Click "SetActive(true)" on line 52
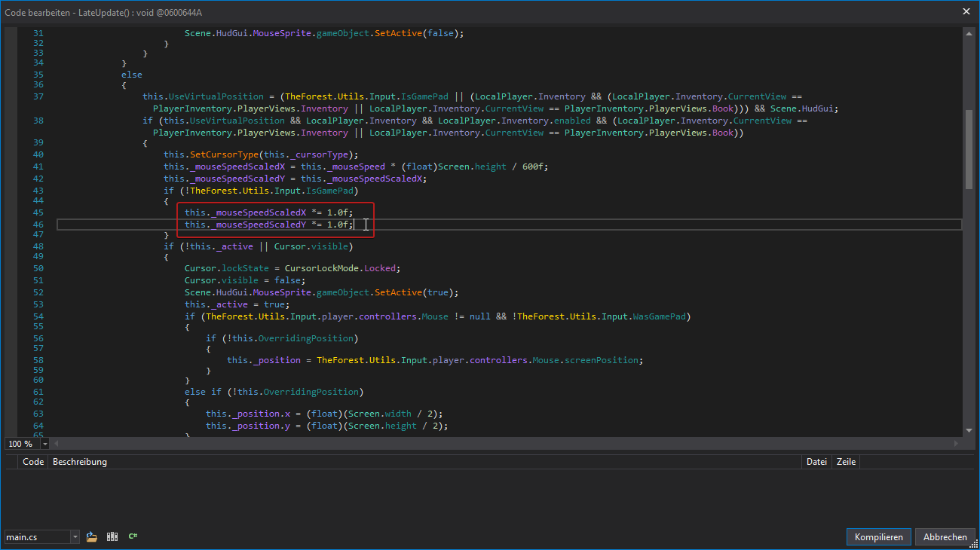The width and height of the screenshot is (980, 550). (x=414, y=292)
